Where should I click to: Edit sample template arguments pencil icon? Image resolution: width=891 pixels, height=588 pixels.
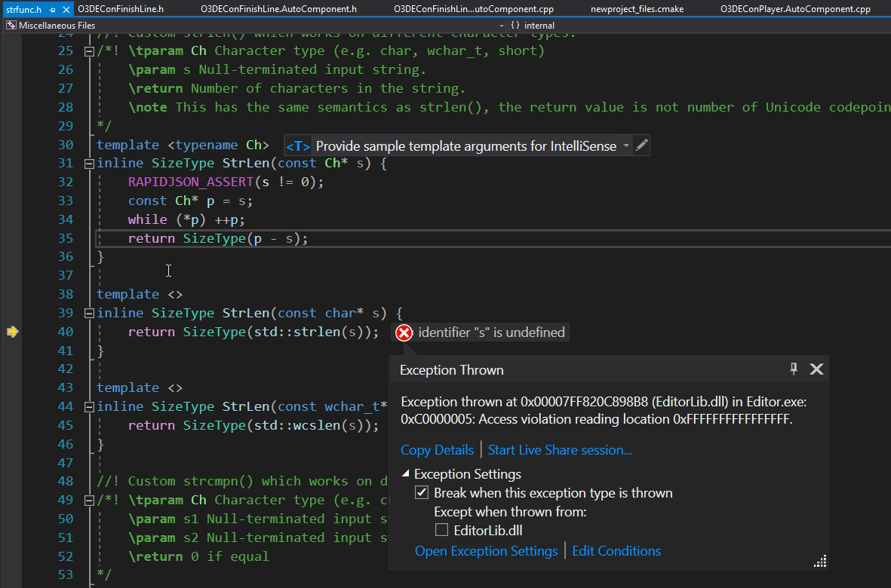(641, 145)
